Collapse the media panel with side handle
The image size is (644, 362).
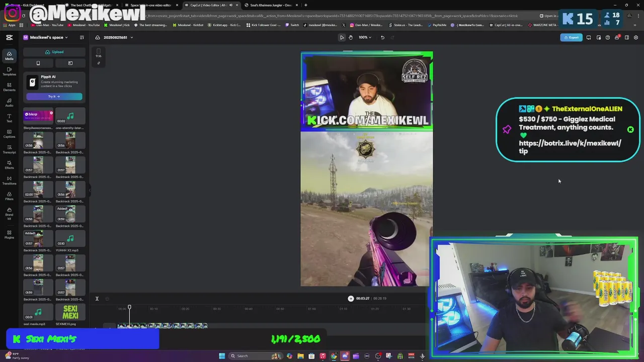(90, 190)
